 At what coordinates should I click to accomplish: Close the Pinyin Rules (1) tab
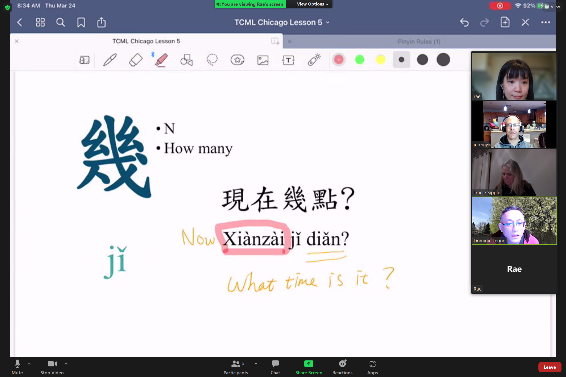[289, 42]
